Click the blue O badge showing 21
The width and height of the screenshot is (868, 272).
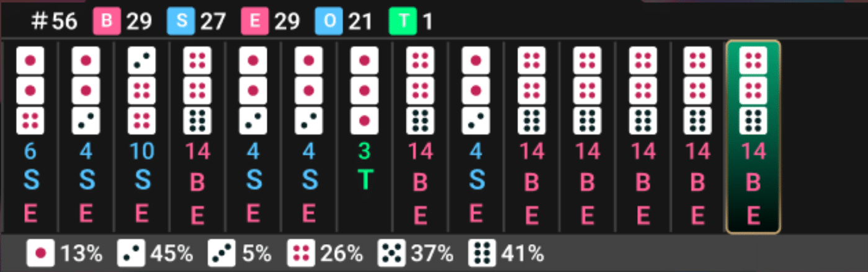coord(328,22)
